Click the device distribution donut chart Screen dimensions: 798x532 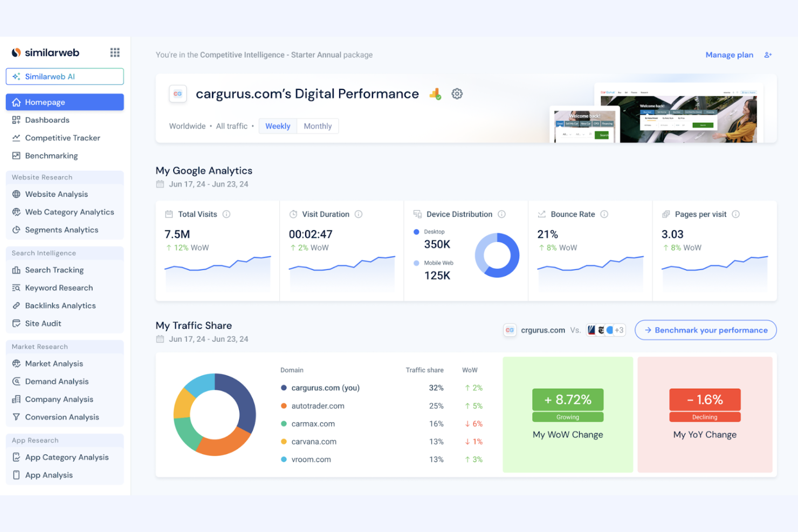(497, 255)
